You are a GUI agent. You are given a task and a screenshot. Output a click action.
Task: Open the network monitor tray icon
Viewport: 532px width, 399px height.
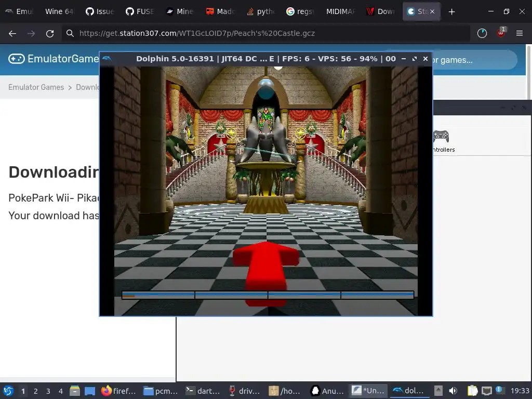coord(486,391)
